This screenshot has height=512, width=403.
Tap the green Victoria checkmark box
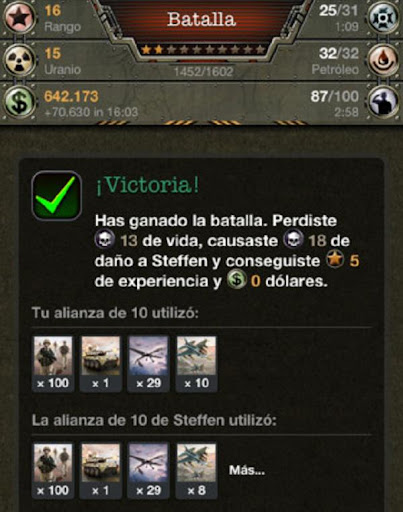[x=57, y=196]
